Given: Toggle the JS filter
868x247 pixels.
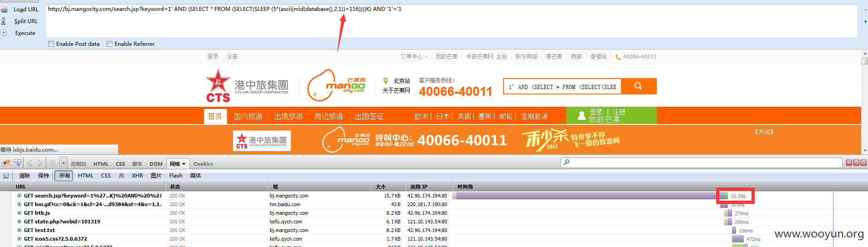Looking at the screenshot, I should pyautogui.click(x=121, y=176).
